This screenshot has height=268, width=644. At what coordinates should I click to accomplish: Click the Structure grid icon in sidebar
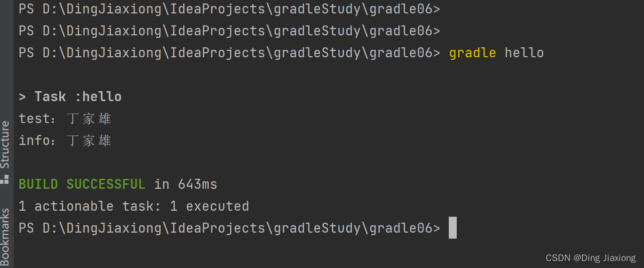click(x=5, y=178)
